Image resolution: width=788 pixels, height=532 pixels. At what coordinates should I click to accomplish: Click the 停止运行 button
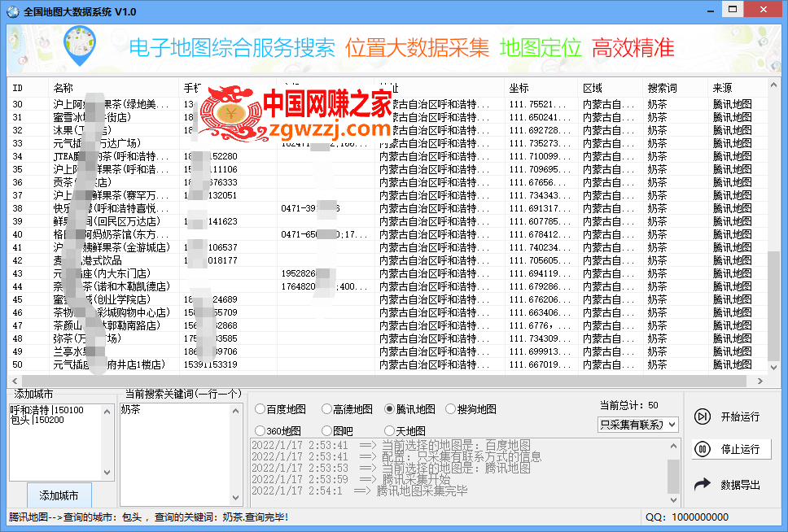[731, 449]
